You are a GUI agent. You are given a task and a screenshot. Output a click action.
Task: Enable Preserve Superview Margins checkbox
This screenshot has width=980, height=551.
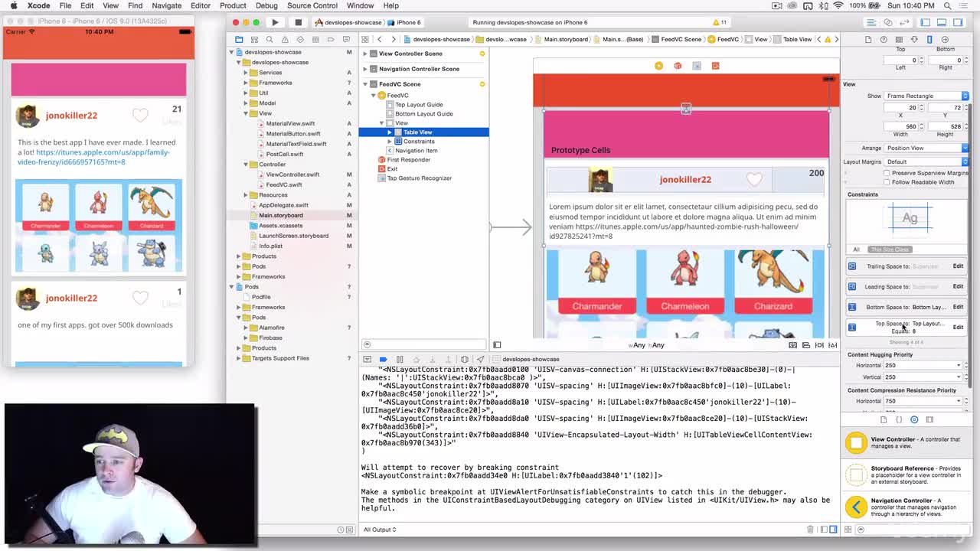[x=887, y=173]
